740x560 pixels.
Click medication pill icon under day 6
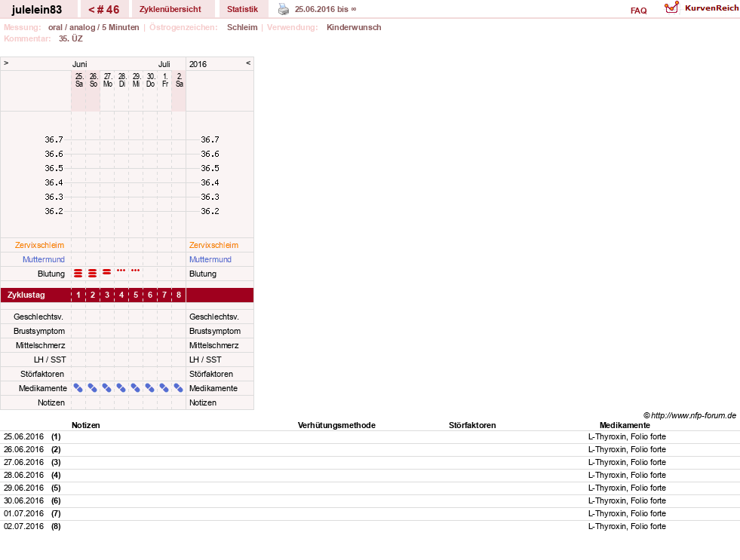149,388
